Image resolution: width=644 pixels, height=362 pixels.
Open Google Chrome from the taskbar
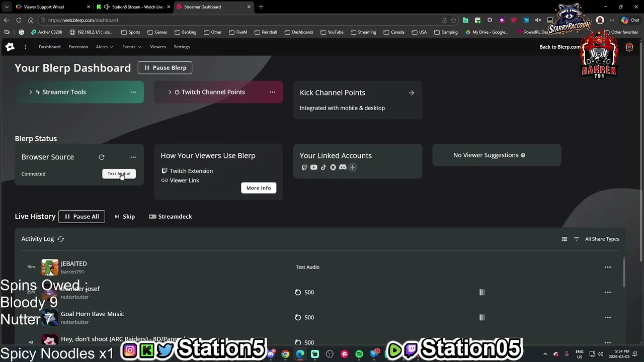[x=285, y=354]
